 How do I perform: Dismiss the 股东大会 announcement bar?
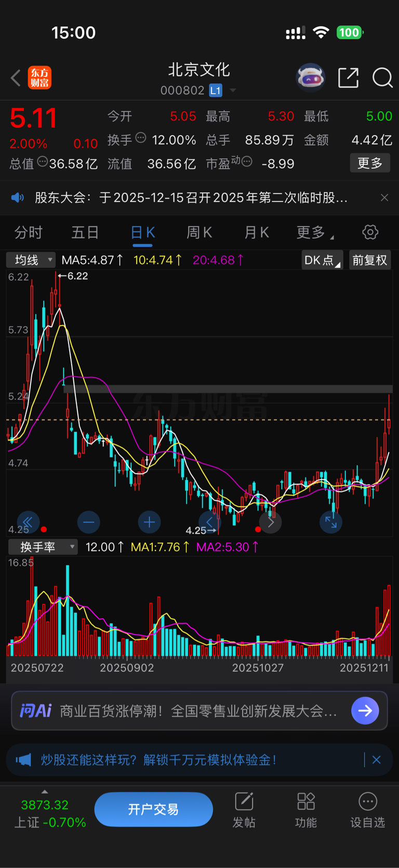pos(384,198)
